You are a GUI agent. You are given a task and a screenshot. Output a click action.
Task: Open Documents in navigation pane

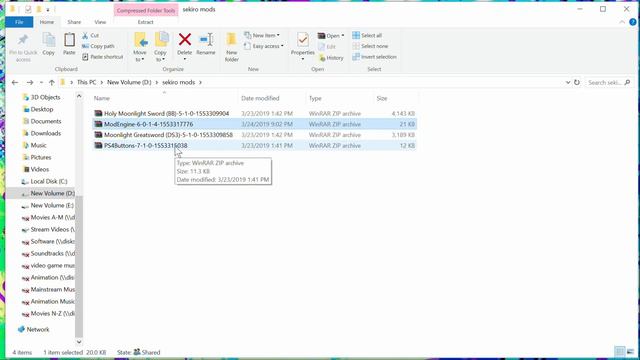click(x=42, y=121)
